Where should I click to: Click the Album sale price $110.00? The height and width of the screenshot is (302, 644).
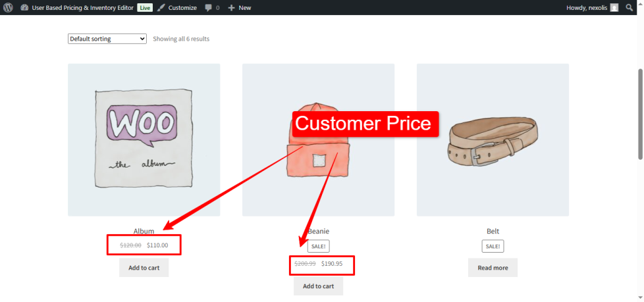(157, 245)
